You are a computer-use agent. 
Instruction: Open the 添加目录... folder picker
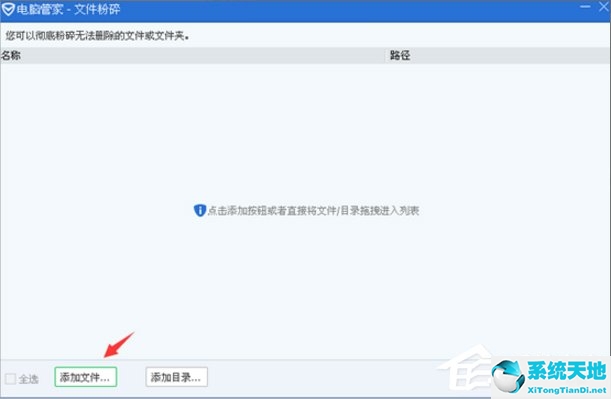pos(177,377)
